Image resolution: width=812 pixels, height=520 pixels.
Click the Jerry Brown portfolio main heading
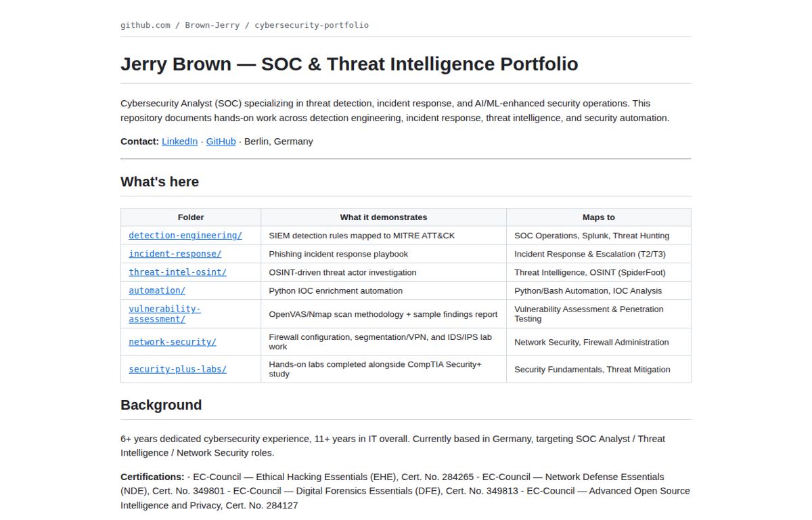(349, 64)
